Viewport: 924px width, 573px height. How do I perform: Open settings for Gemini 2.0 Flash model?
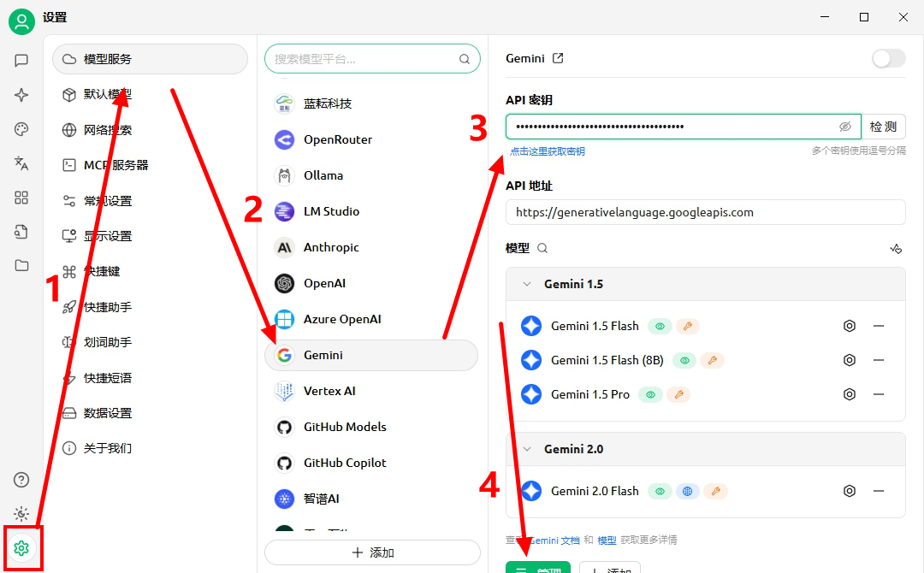[850, 491]
